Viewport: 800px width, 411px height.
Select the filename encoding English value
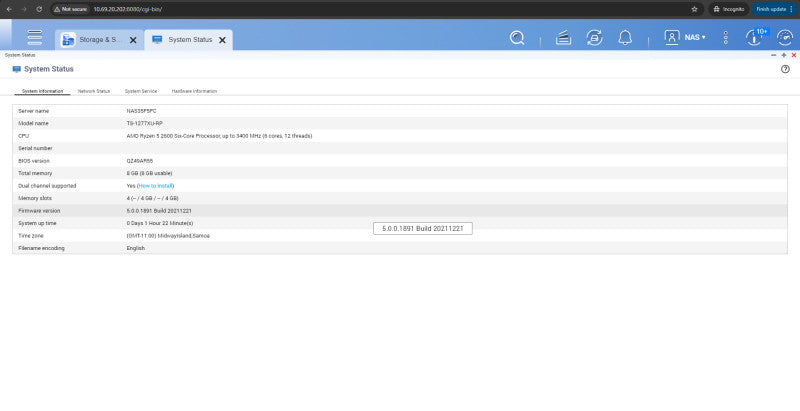pos(136,248)
